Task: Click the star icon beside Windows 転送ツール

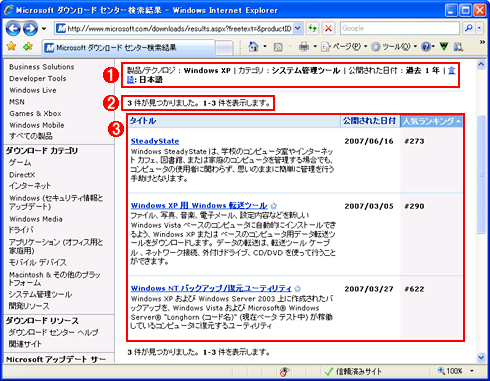Action: coord(274,205)
